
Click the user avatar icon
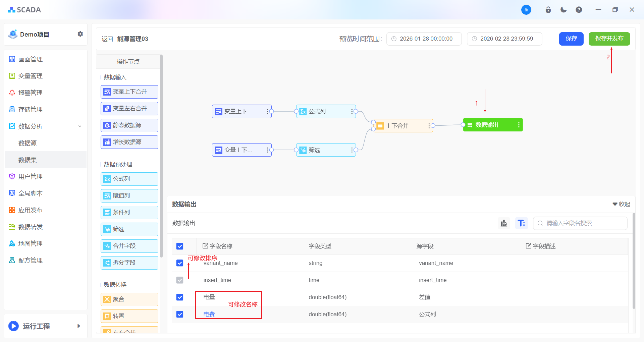[x=526, y=10]
